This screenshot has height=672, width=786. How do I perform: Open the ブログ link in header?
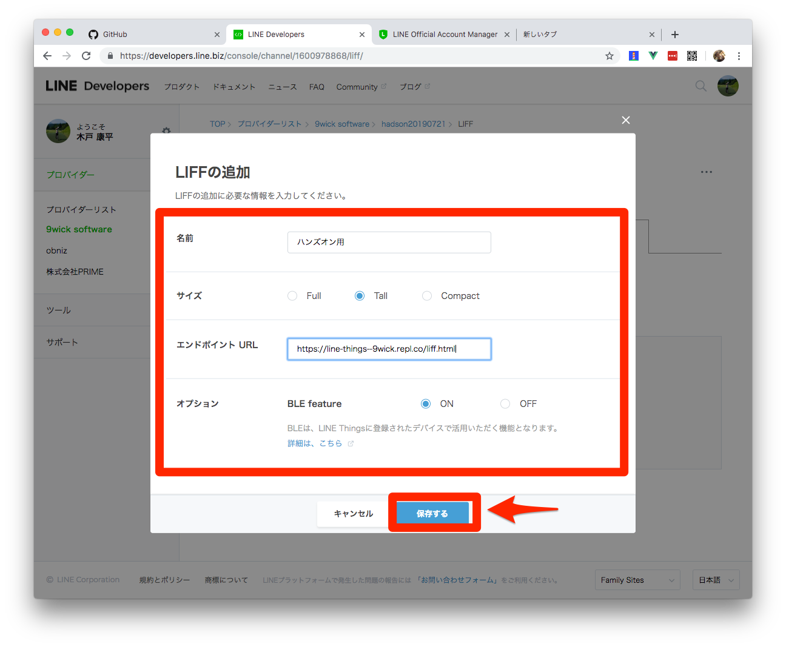(x=414, y=87)
